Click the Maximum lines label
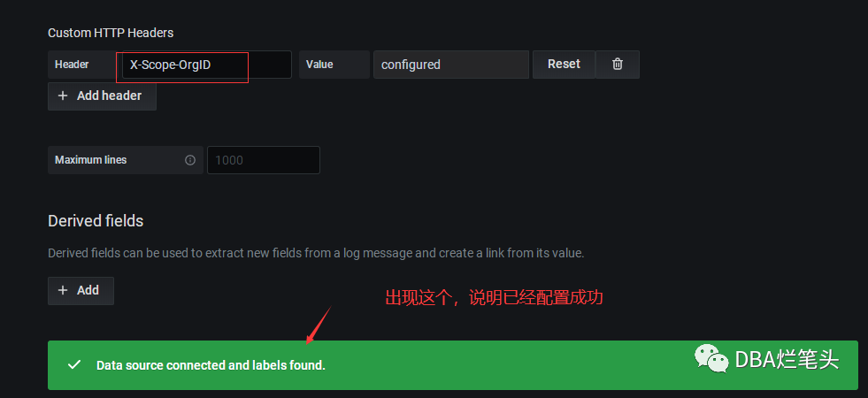The width and height of the screenshot is (868, 398). (91, 160)
